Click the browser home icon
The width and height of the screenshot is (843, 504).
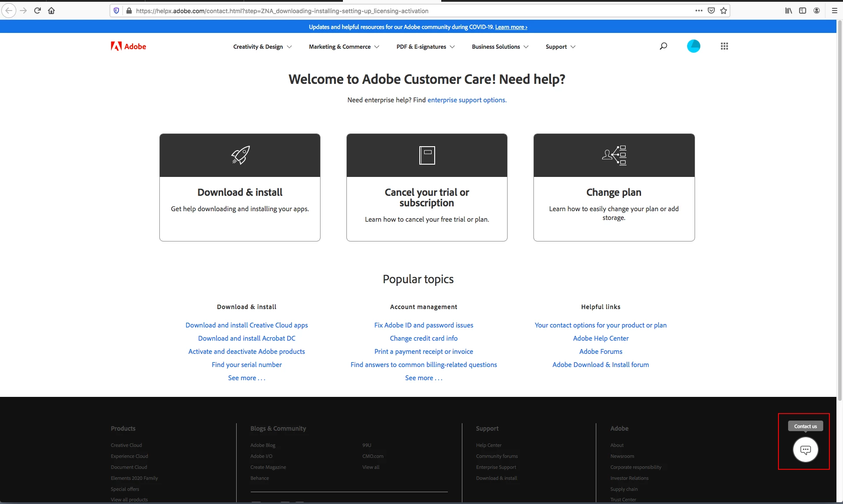point(51,11)
